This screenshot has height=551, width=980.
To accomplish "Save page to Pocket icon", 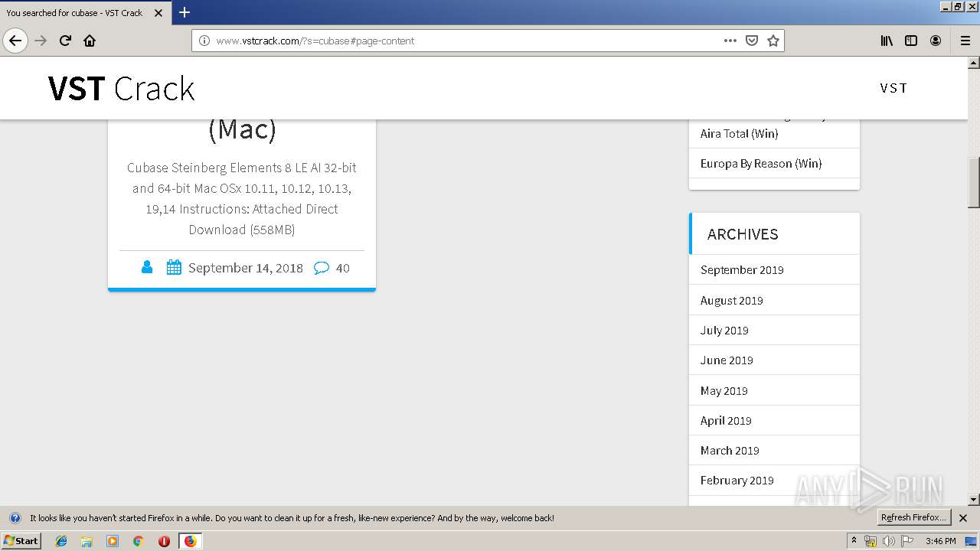I will [752, 41].
